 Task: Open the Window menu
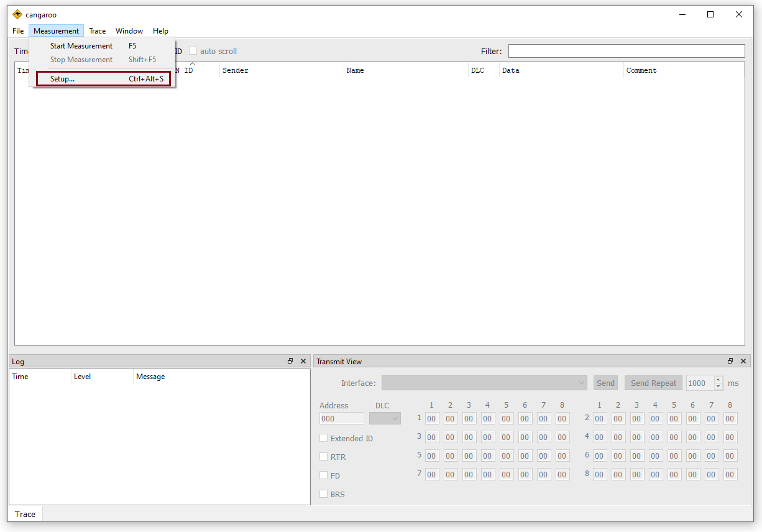pos(129,31)
